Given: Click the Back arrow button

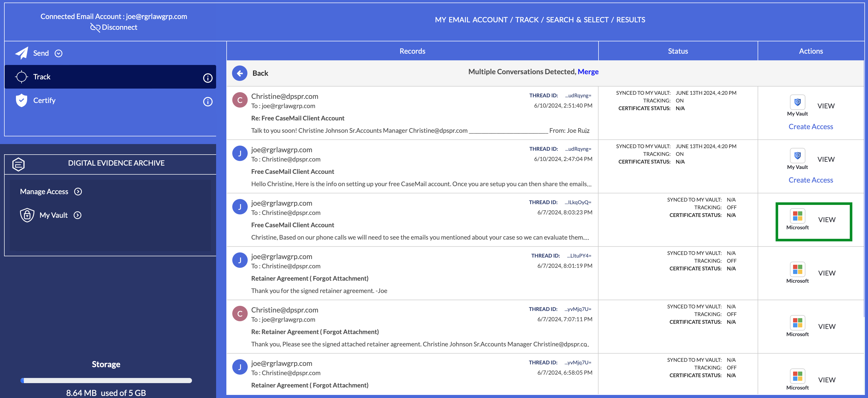Looking at the screenshot, I should pyautogui.click(x=239, y=73).
